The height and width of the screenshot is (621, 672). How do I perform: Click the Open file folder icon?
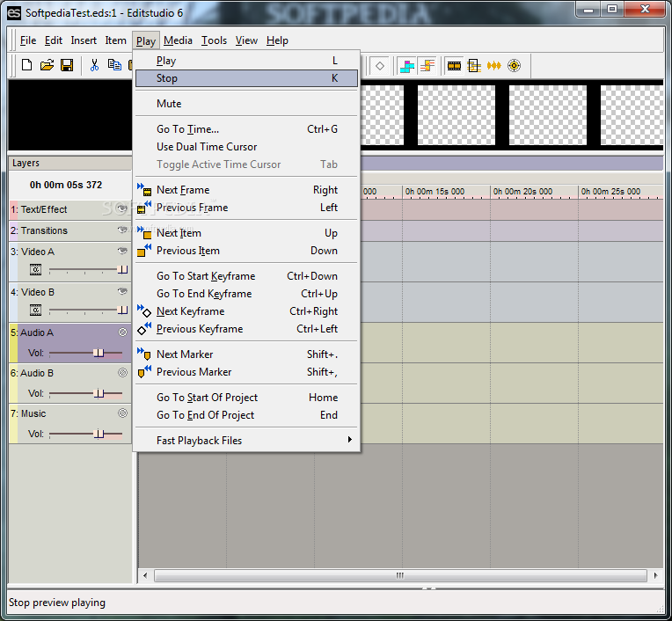point(47,65)
